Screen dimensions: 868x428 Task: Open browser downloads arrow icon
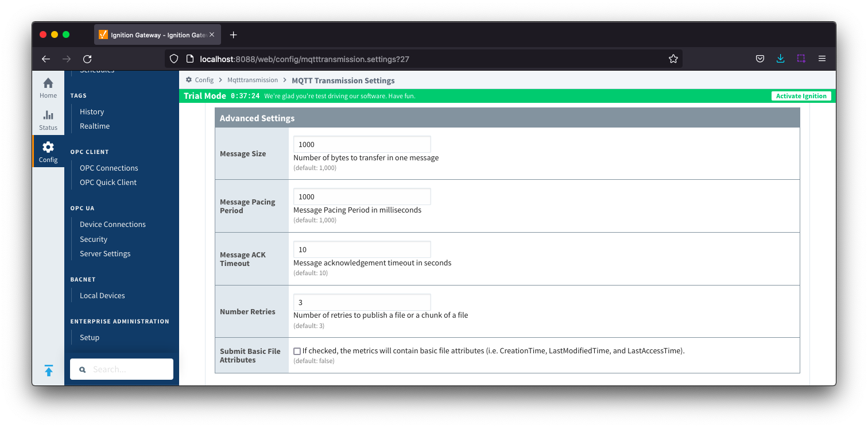click(x=780, y=59)
